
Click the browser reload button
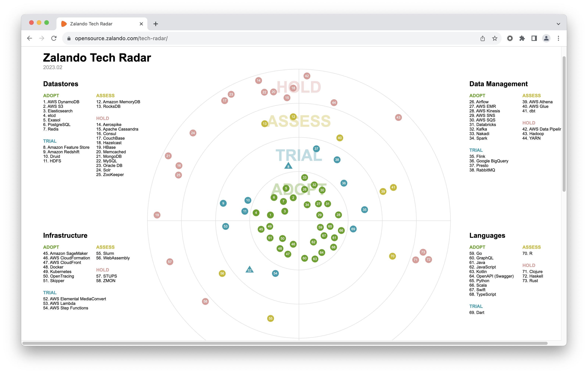54,38
